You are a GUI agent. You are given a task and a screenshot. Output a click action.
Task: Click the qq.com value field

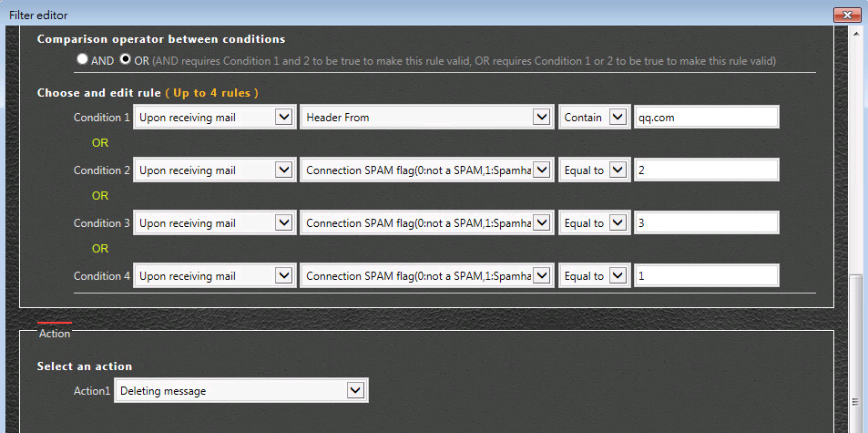tap(707, 118)
